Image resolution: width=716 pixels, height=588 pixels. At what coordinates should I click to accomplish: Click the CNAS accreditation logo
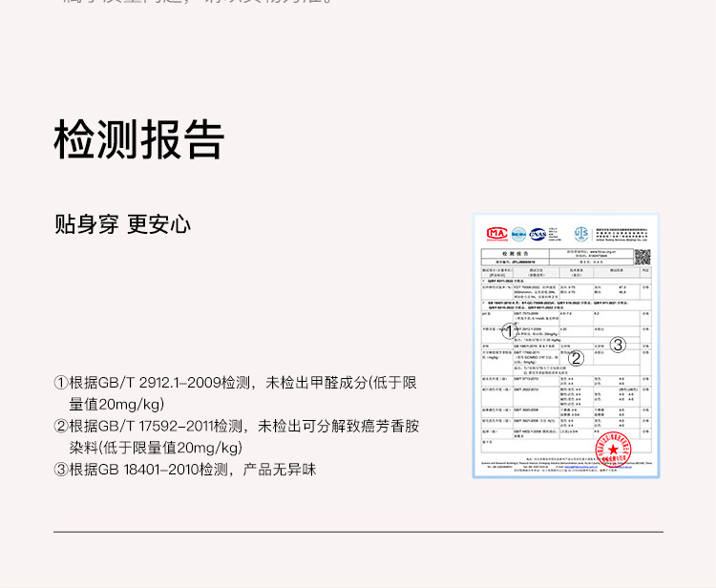539,233
